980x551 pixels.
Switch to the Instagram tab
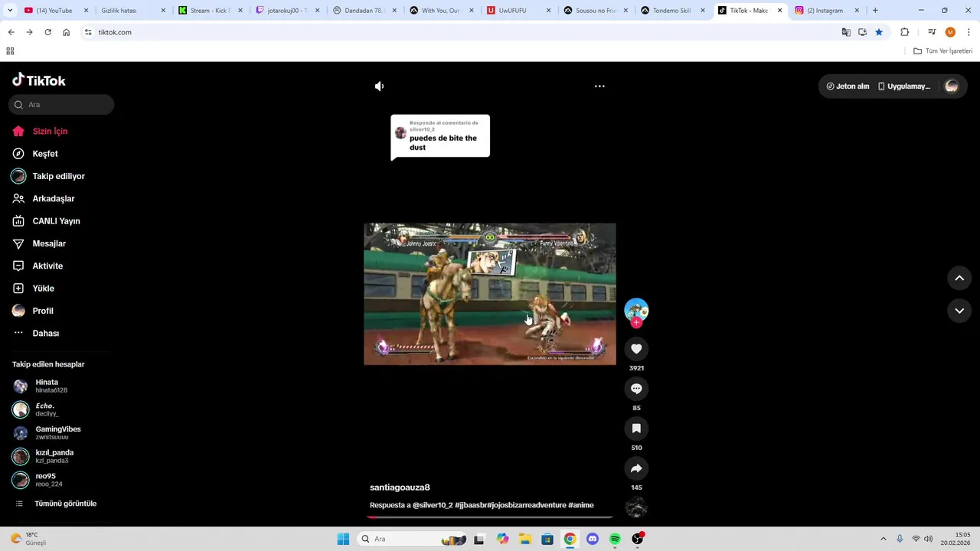(x=827, y=11)
